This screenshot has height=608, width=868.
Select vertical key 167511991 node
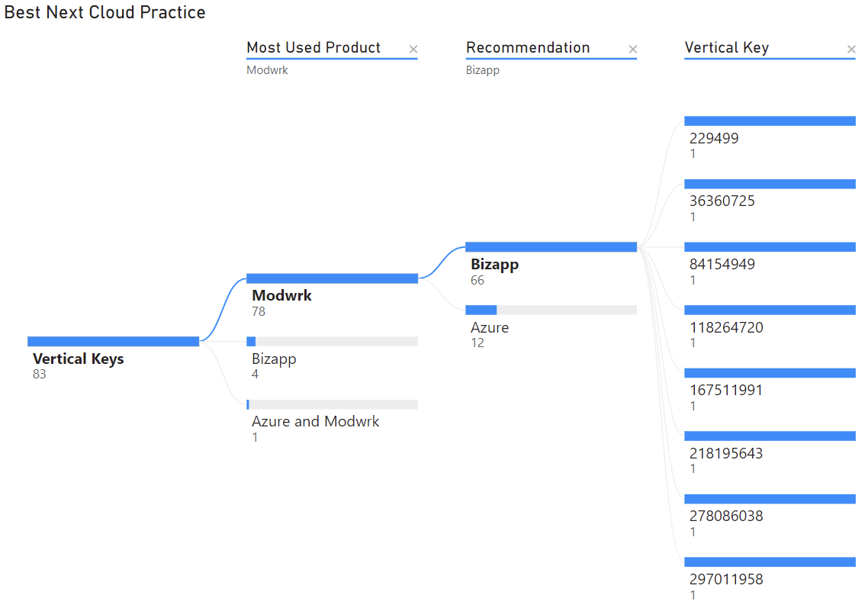point(770,373)
